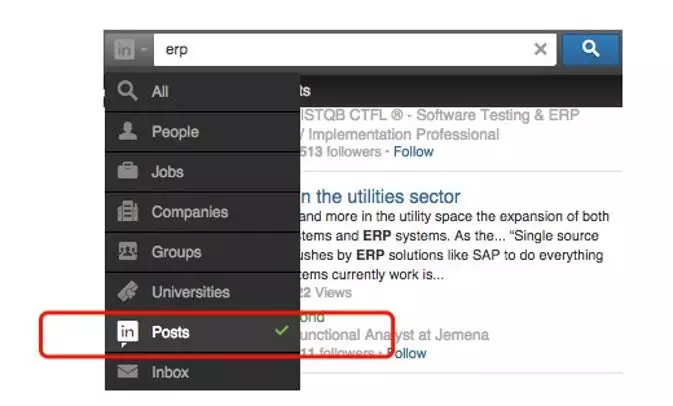Click the 513 followers count
The height and width of the screenshot is (406, 673).
click(340, 152)
